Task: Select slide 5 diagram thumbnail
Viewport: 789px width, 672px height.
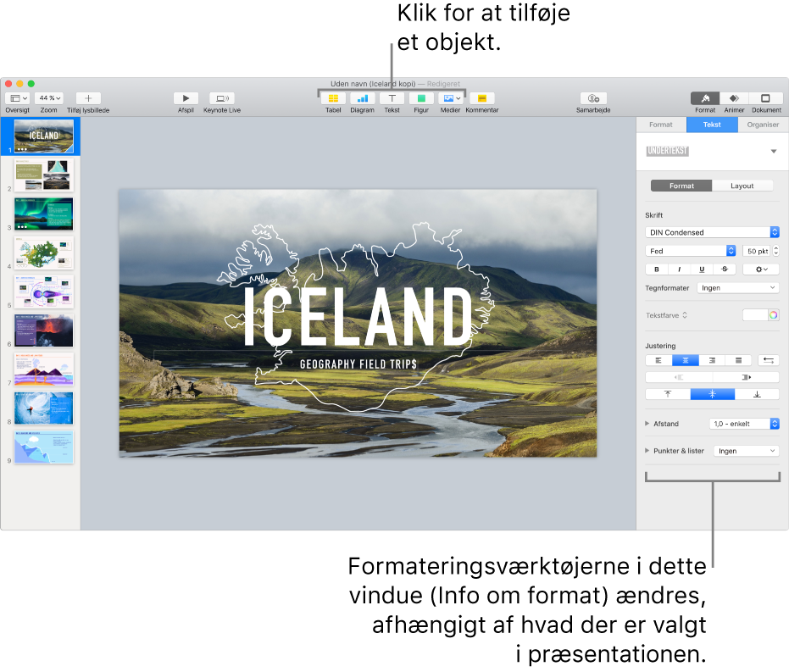Action: tap(44, 292)
